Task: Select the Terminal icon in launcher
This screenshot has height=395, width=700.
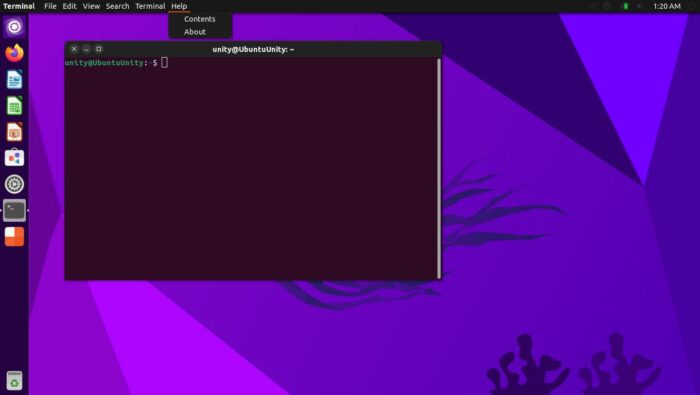Action: click(14, 210)
